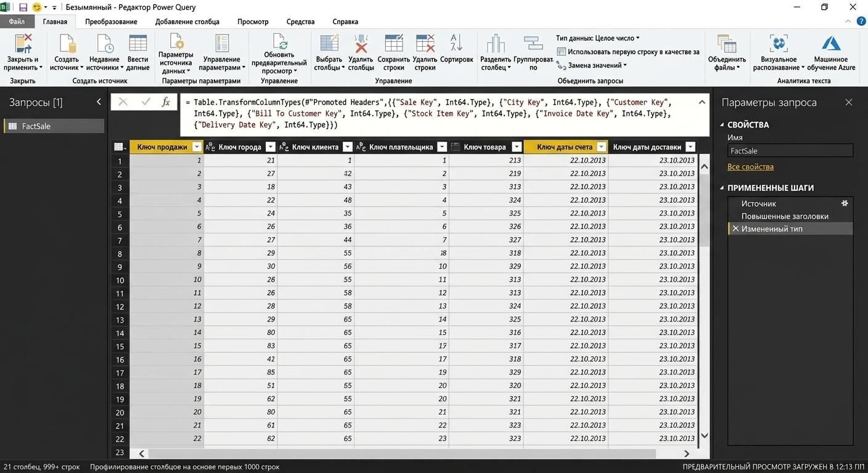Click the Имя field containing FactSale
Viewport: 868px width, 473px height.
click(x=790, y=151)
